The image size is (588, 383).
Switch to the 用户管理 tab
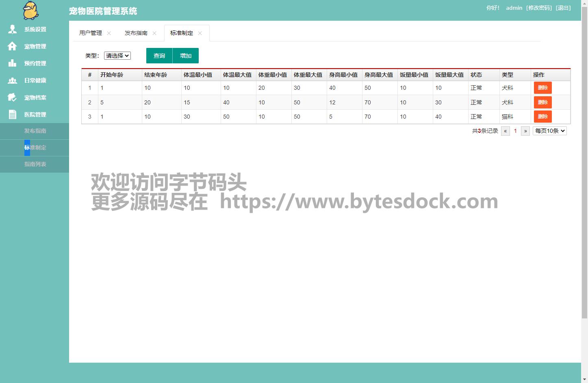coord(91,33)
